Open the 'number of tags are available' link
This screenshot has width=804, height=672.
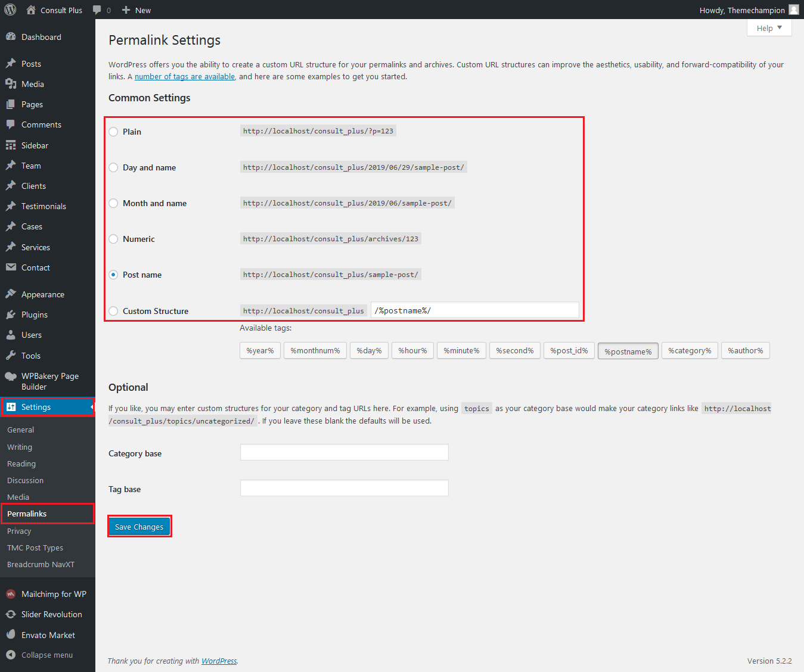[185, 76]
